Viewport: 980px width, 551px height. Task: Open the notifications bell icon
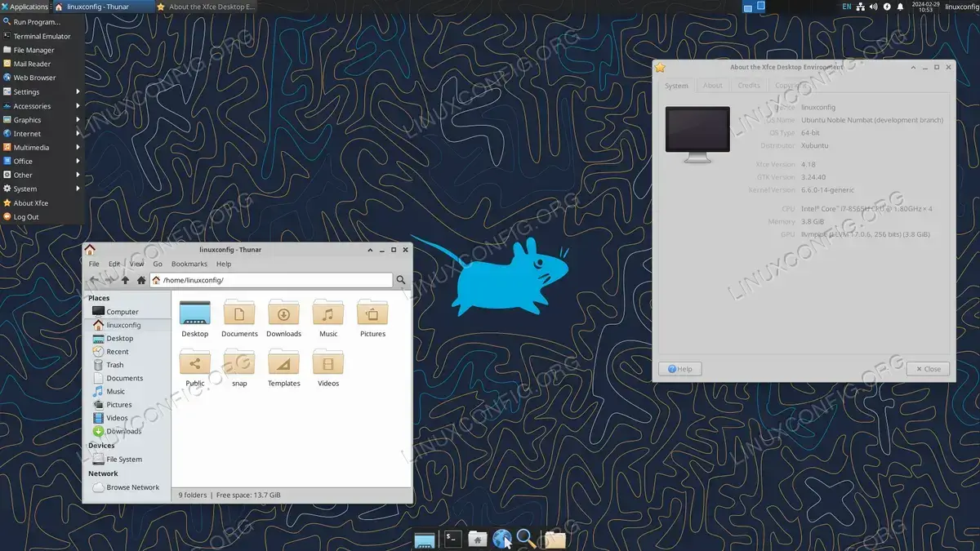tap(901, 7)
